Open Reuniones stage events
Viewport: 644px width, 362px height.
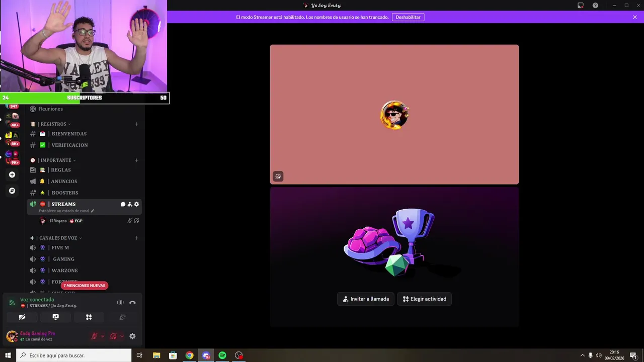click(84, 109)
